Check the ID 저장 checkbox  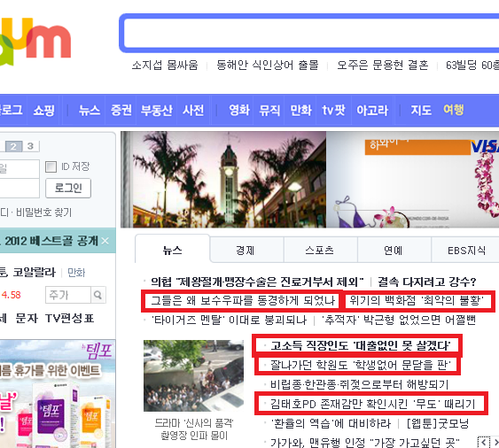(51, 166)
